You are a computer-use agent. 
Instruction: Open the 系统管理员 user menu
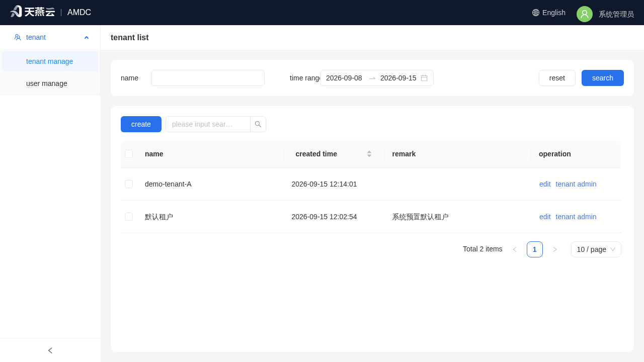616,15
